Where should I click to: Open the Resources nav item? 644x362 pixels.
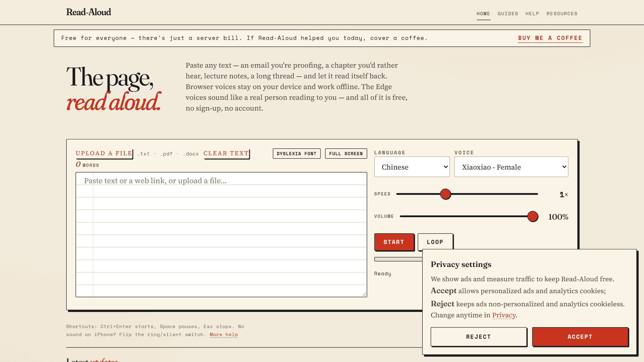(x=562, y=14)
